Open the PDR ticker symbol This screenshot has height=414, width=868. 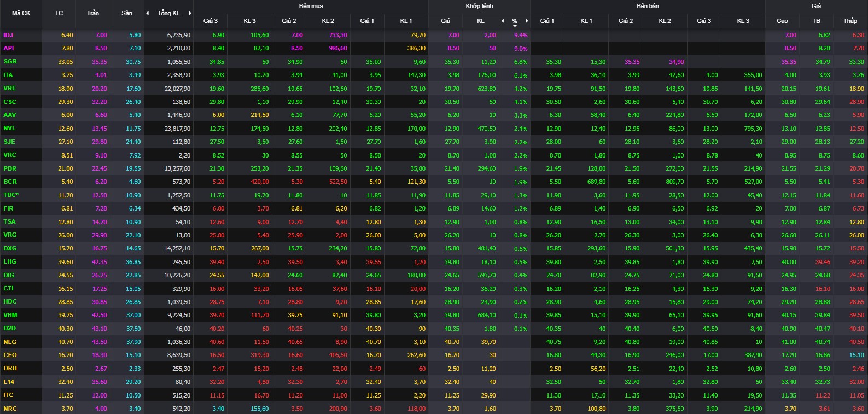[9, 168]
